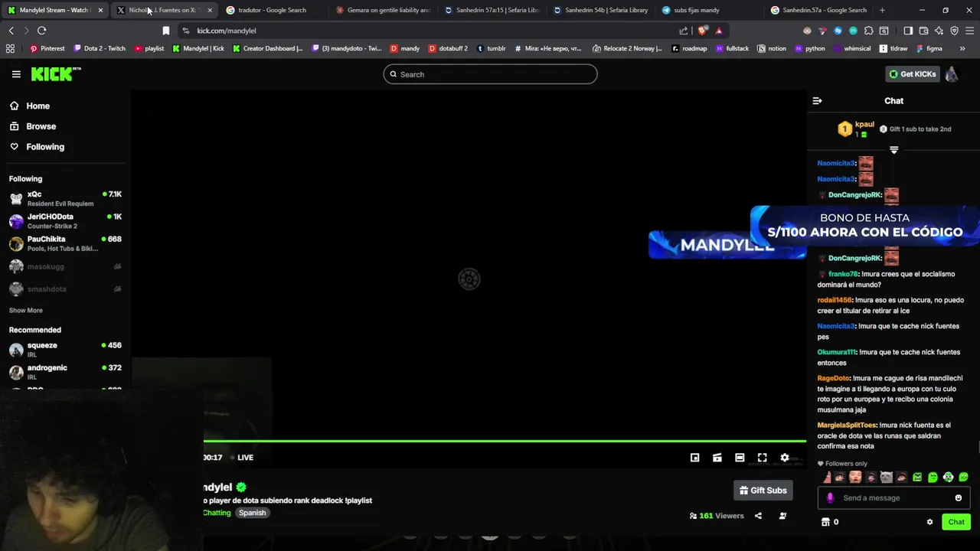
Task: Reload the page
Action: (x=41, y=31)
